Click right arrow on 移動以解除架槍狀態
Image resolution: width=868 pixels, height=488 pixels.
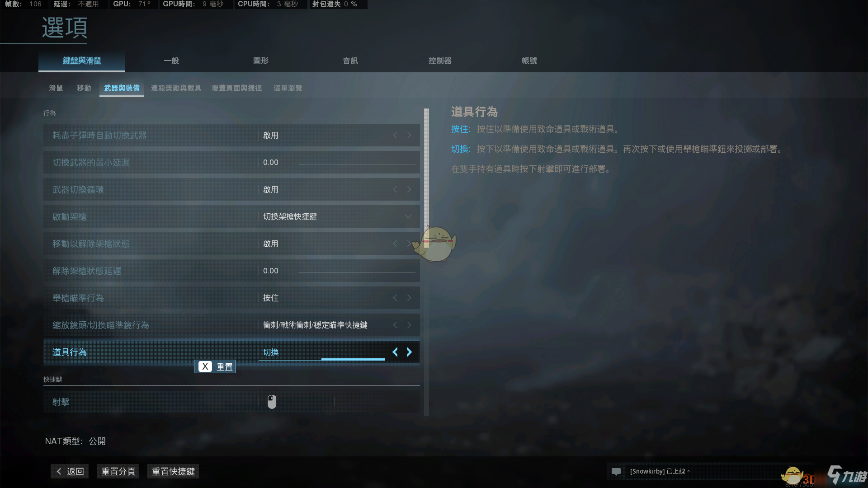tap(409, 243)
